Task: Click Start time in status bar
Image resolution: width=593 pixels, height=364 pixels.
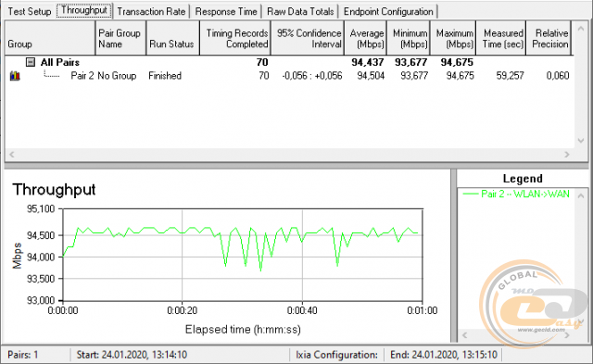Action: click(x=132, y=355)
